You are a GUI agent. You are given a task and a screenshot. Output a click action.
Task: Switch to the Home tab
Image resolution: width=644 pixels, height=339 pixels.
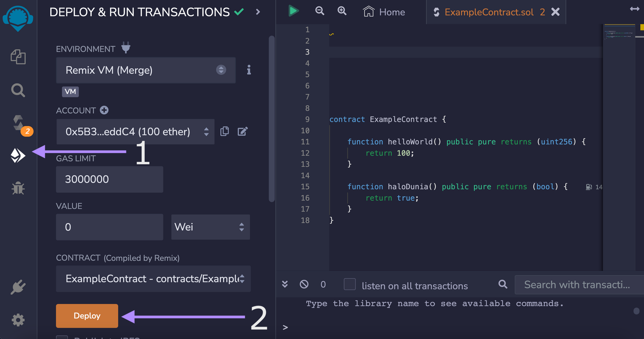click(384, 12)
